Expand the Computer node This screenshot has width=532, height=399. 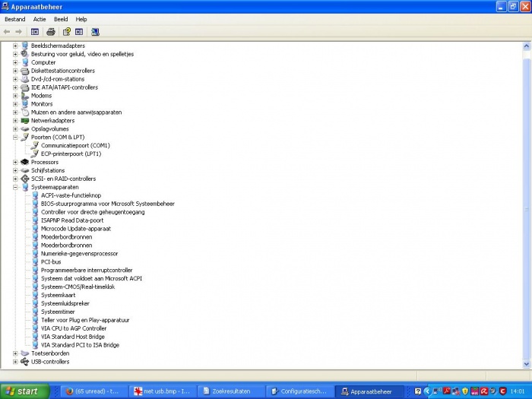15,62
